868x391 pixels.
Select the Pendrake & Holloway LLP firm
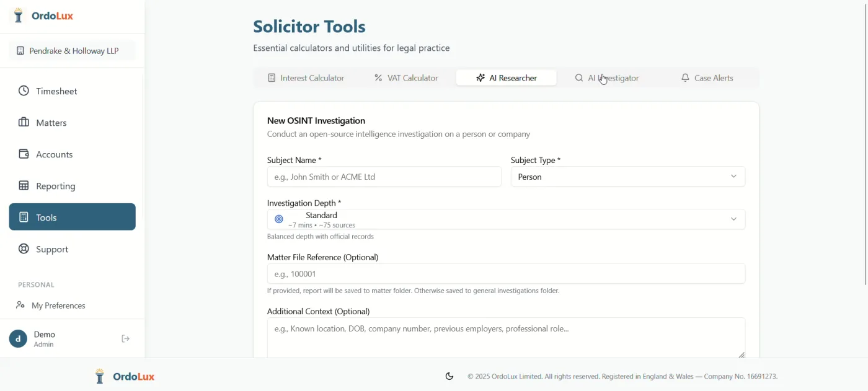tap(72, 50)
